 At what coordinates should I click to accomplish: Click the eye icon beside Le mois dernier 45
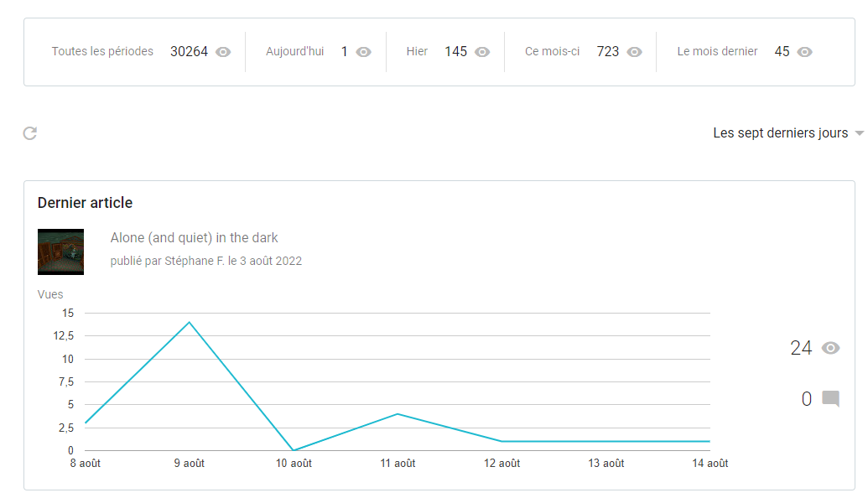[x=805, y=52]
